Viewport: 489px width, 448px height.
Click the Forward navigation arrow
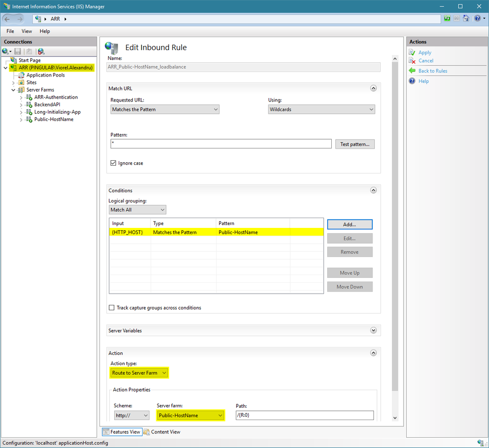tap(20, 19)
